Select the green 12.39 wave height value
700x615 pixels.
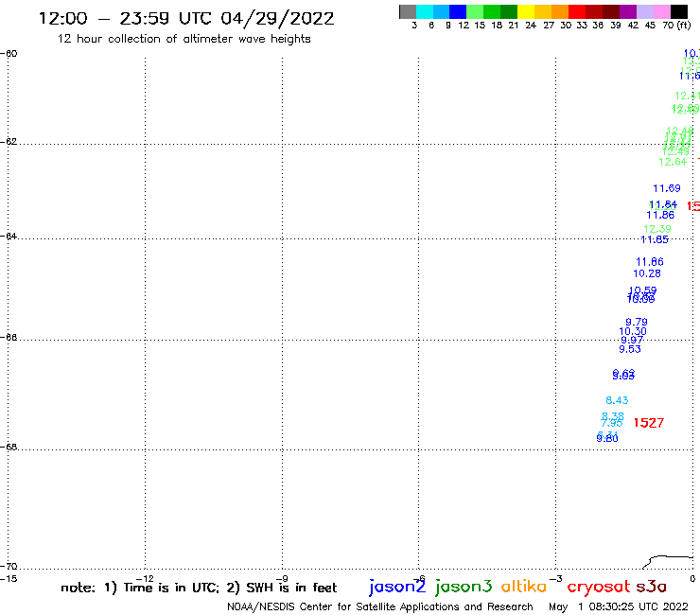[657, 229]
